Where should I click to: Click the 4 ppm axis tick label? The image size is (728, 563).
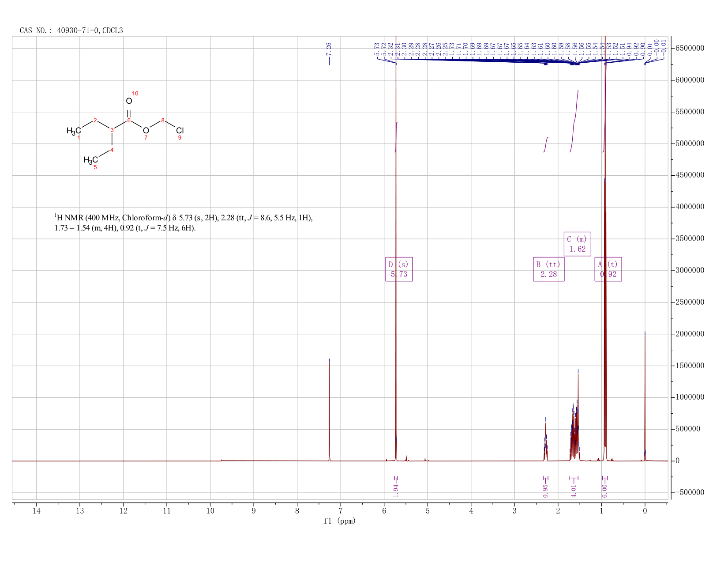point(471,511)
